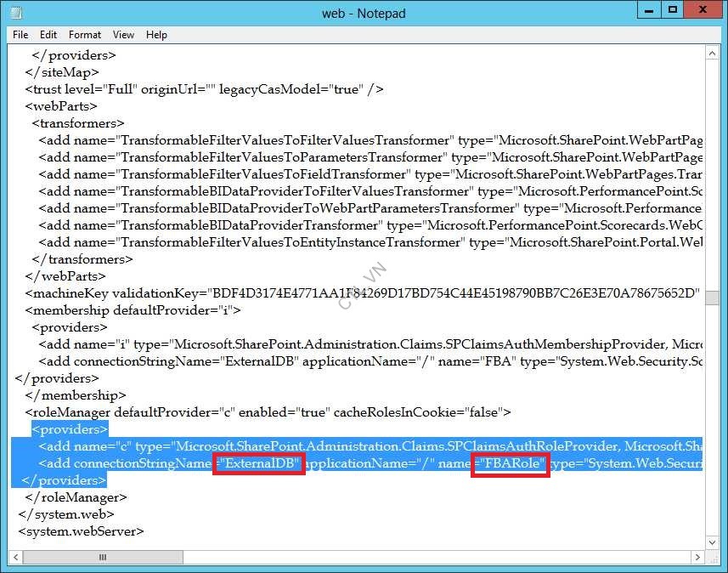The height and width of the screenshot is (573, 728).
Task: Click the scroll right arrow on horizontal scrollbar
Action: (699, 557)
